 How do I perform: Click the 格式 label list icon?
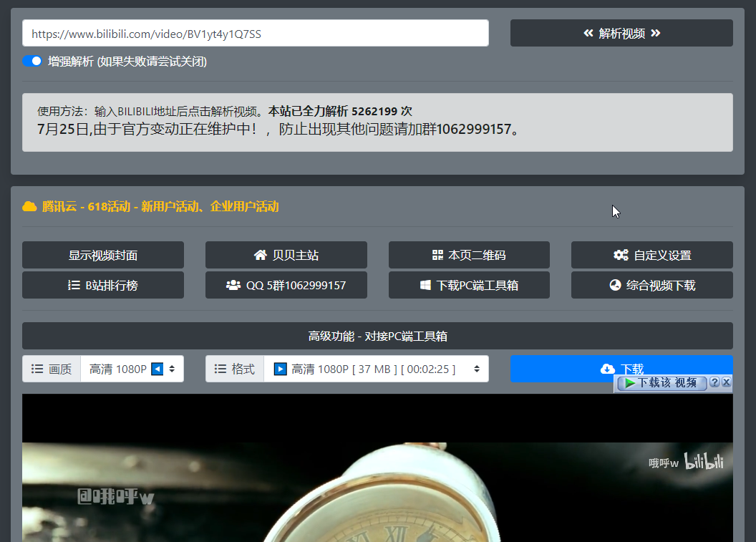click(x=220, y=369)
